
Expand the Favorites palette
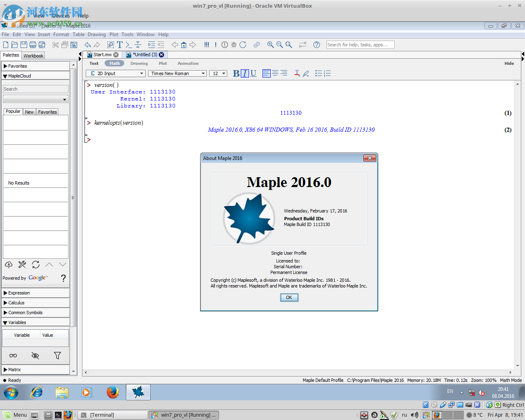(x=36, y=66)
